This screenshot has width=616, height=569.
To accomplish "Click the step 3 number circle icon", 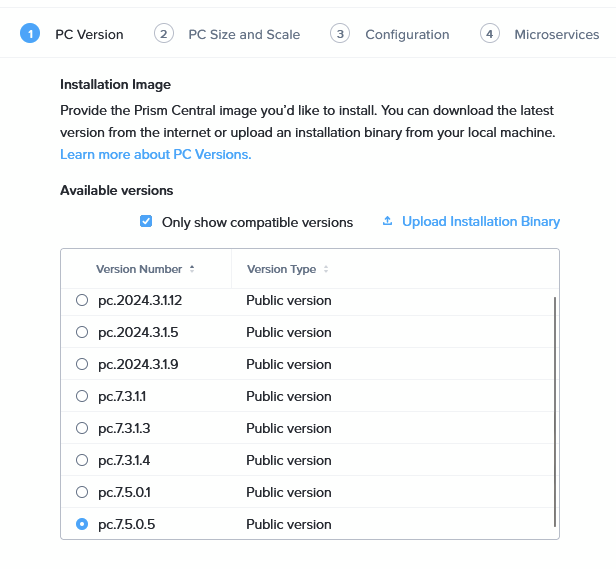I will click(x=341, y=34).
